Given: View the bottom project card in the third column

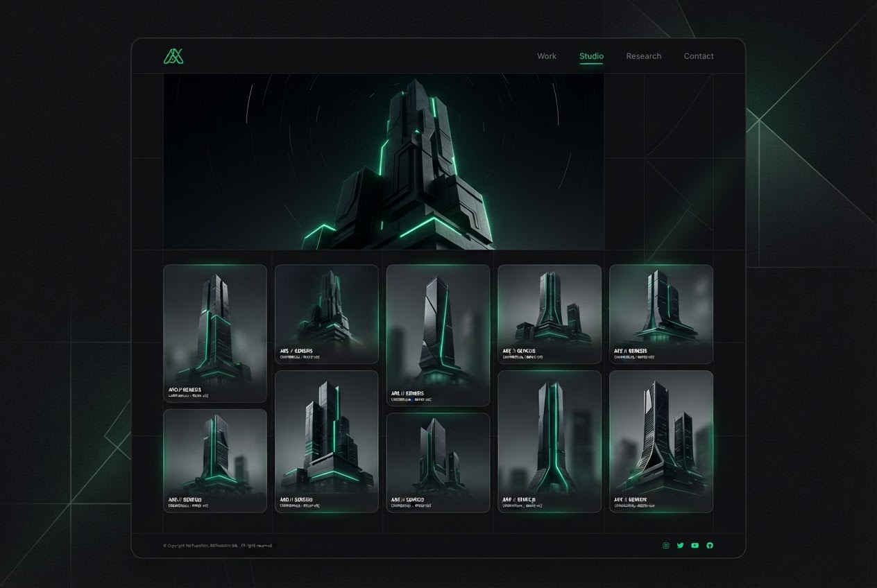Looking at the screenshot, I should (x=438, y=463).
